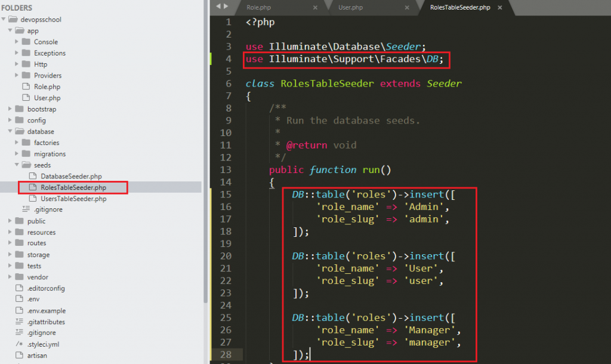Click the tab navigation right arrow
The image size is (611, 364).
226,6
